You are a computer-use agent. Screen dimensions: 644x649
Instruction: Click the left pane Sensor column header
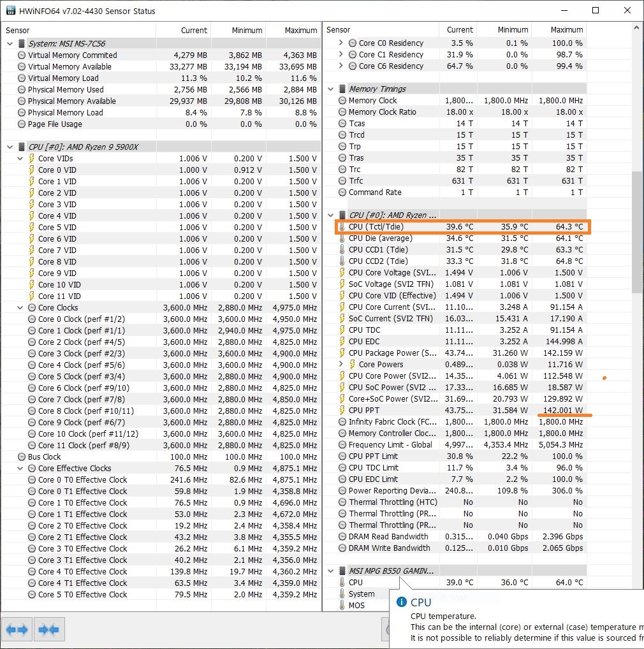click(78, 30)
